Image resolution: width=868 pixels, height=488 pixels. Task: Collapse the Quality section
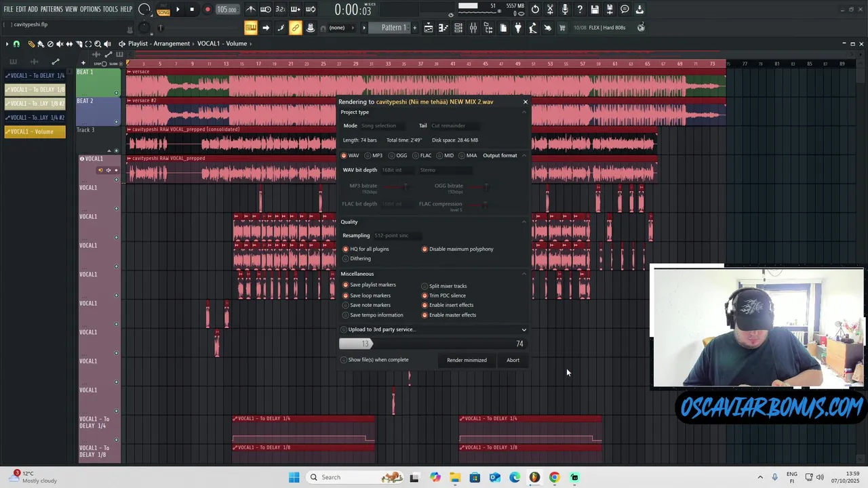coord(524,222)
